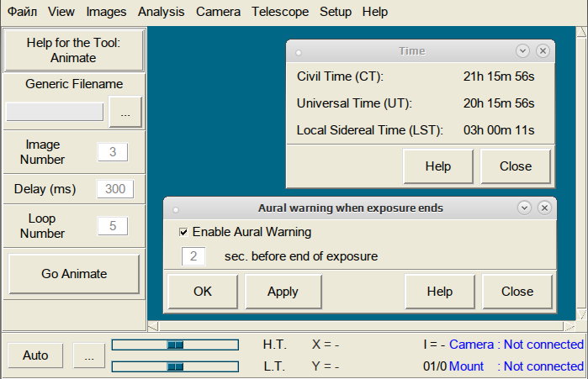Image resolution: width=588 pixels, height=379 pixels.
Task: Click the Generic Filename text field
Action: (55, 112)
